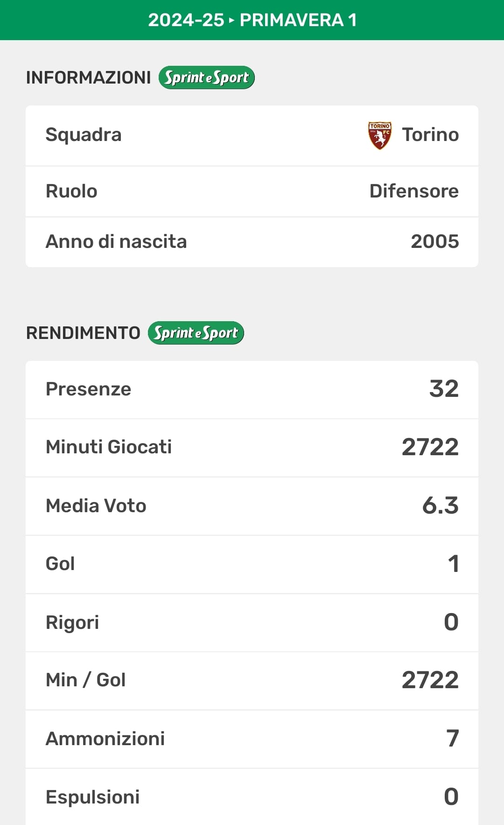Image resolution: width=504 pixels, height=825 pixels.
Task: Tap the PRIMAVERA 1 header text
Action: [x=298, y=20]
